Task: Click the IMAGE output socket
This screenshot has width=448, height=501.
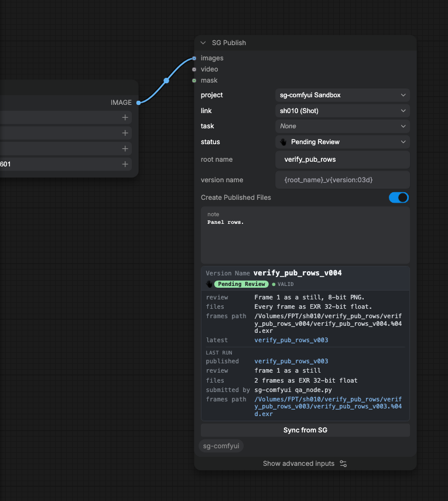Action: coord(139,103)
